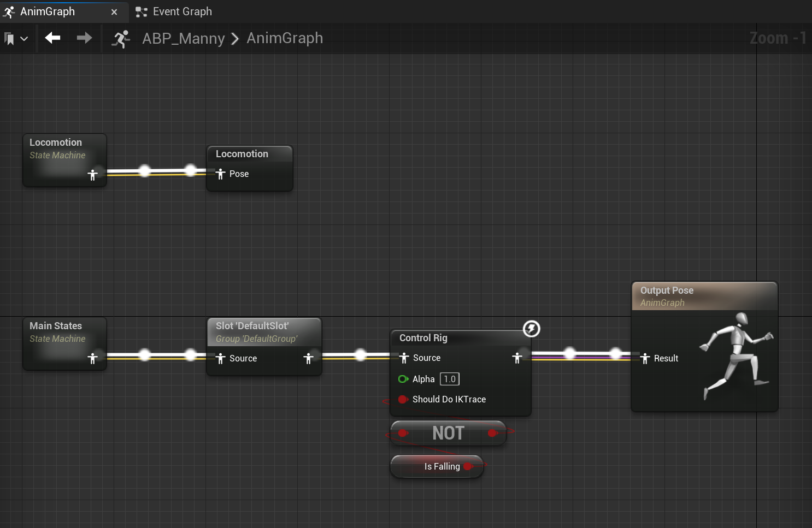Click the Main States output pose pin

click(93, 358)
